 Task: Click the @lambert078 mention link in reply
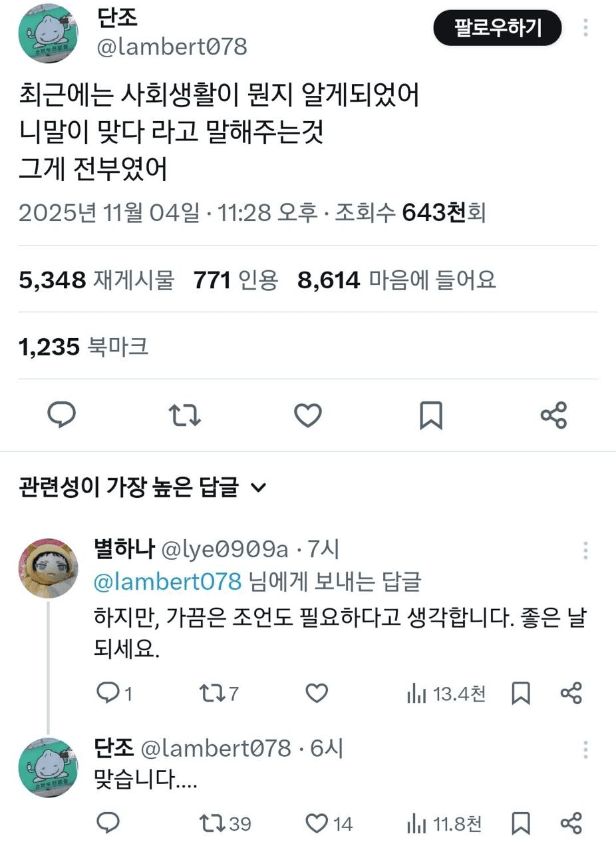(x=168, y=581)
